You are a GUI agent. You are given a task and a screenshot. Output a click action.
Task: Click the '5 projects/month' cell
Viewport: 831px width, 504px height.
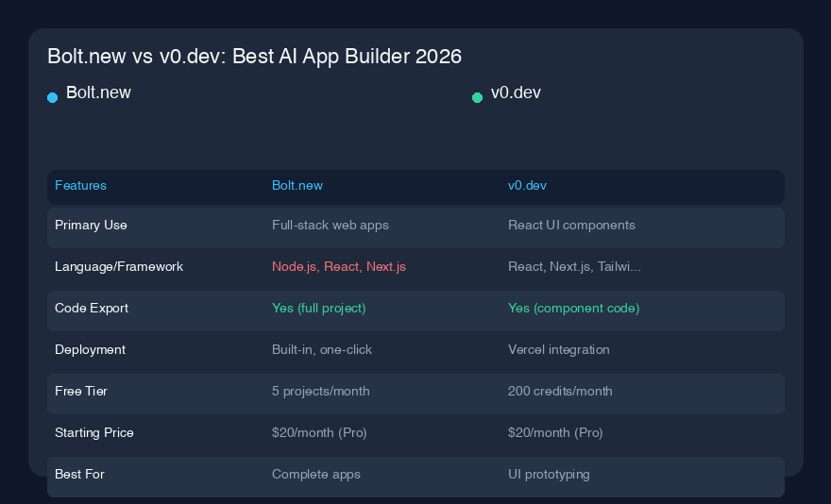(x=321, y=391)
